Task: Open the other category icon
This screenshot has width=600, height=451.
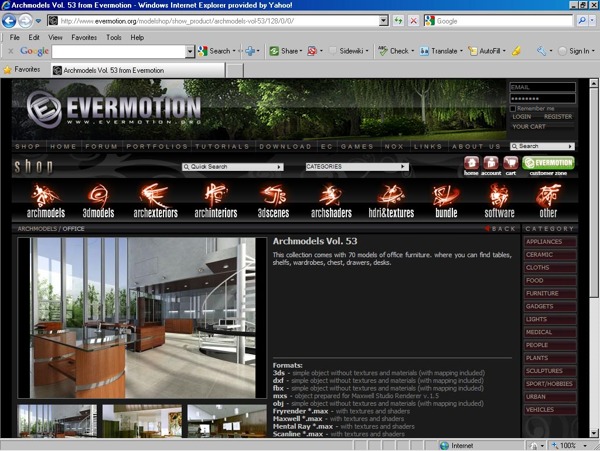Action: coord(548,201)
